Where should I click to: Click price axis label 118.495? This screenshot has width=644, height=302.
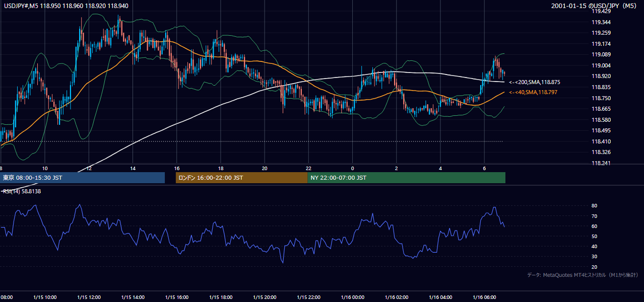pyautogui.click(x=602, y=131)
